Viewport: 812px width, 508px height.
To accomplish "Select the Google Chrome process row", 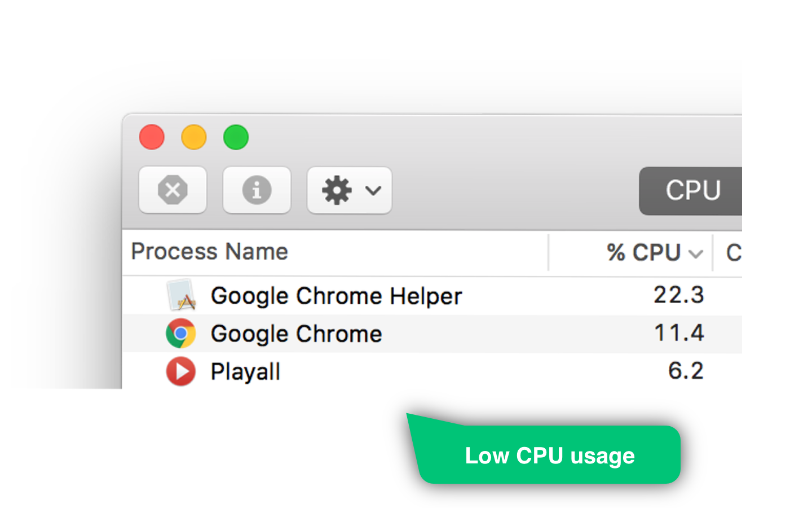I will tap(432, 334).
